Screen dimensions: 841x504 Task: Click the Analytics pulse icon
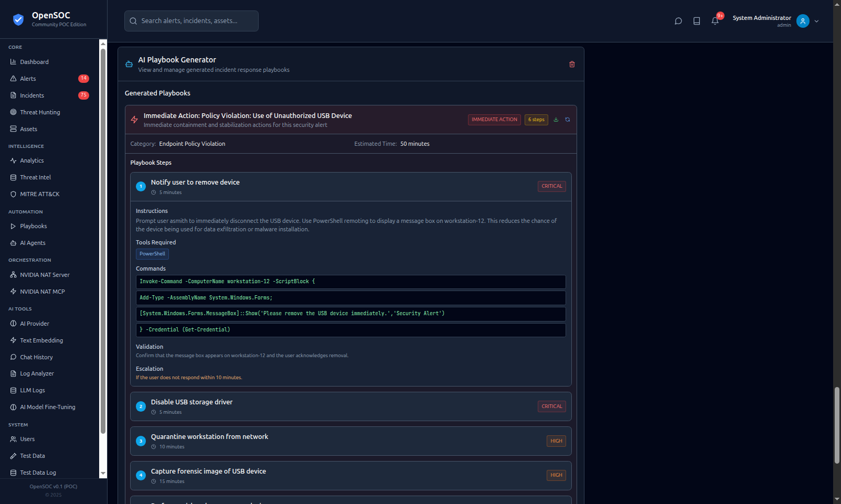(x=13, y=160)
